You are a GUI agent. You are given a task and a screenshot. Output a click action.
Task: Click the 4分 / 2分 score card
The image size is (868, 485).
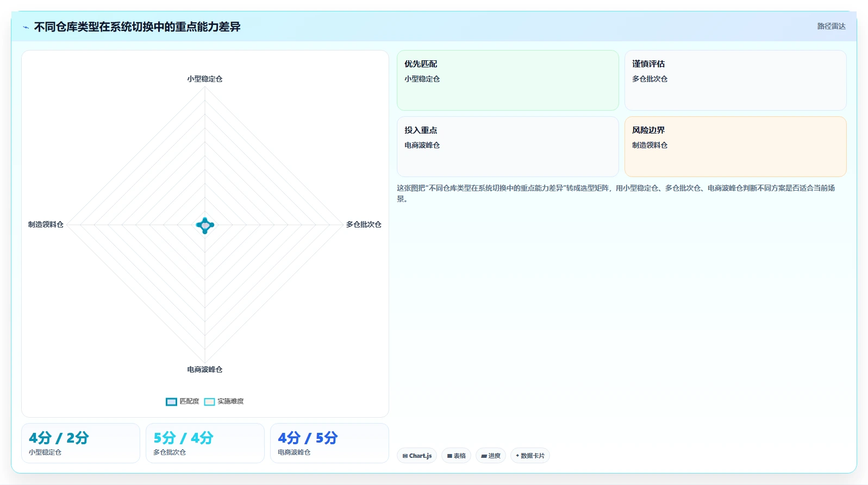tap(80, 443)
